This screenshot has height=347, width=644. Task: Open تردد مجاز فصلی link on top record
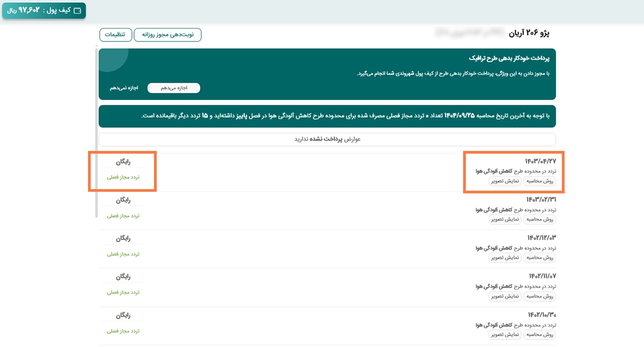[123, 178]
